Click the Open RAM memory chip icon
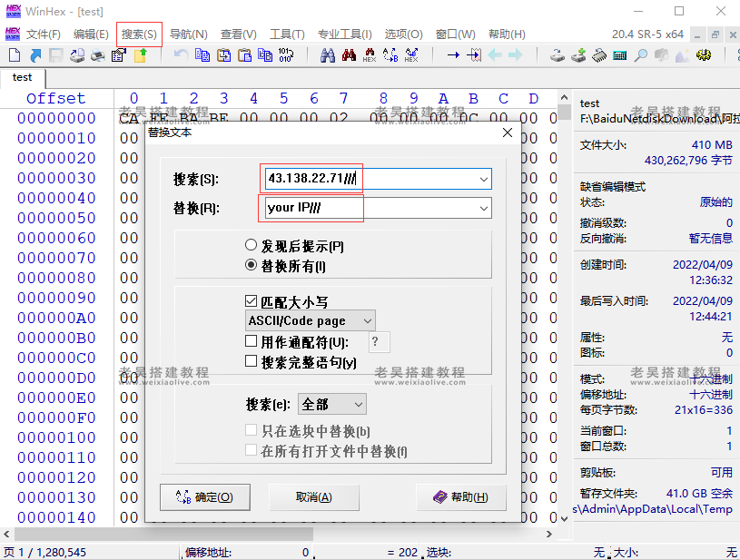This screenshot has width=740, height=560. click(599, 55)
